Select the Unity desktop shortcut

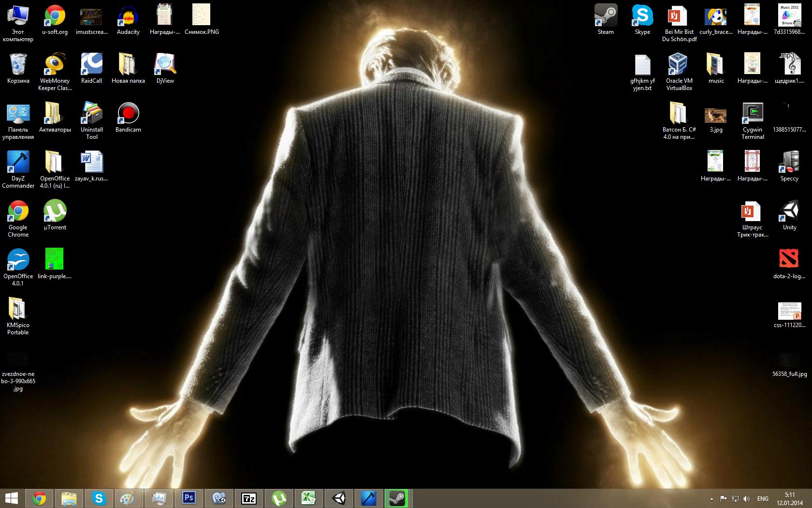click(x=789, y=215)
